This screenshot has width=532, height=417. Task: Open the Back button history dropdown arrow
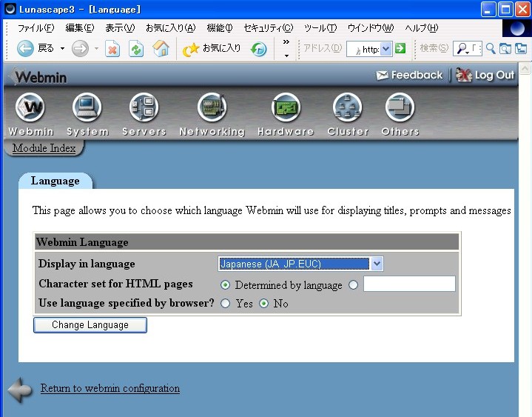[62, 49]
